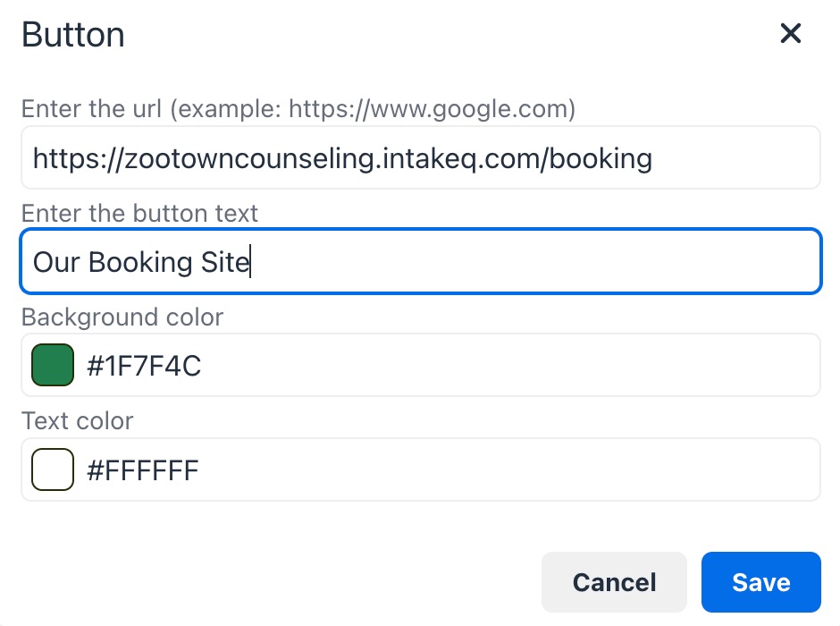This screenshot has width=840, height=626.
Task: Click the "Enter the url" label
Action: [91, 109]
